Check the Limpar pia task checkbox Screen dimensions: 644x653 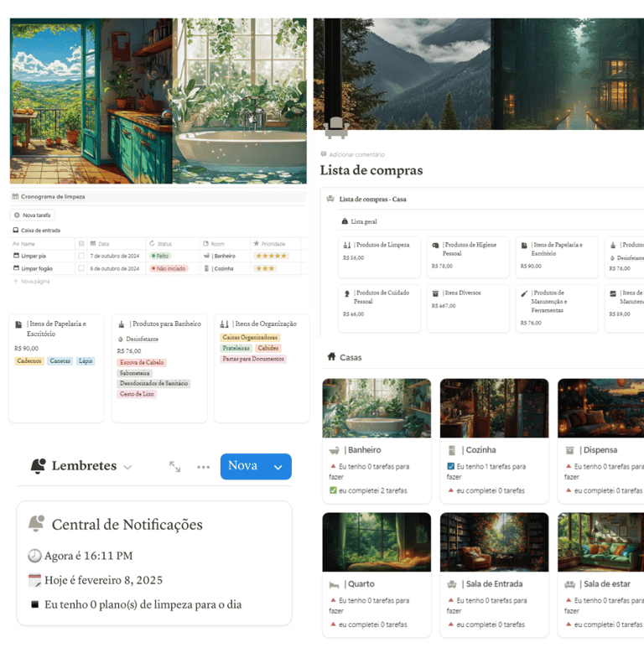click(81, 256)
